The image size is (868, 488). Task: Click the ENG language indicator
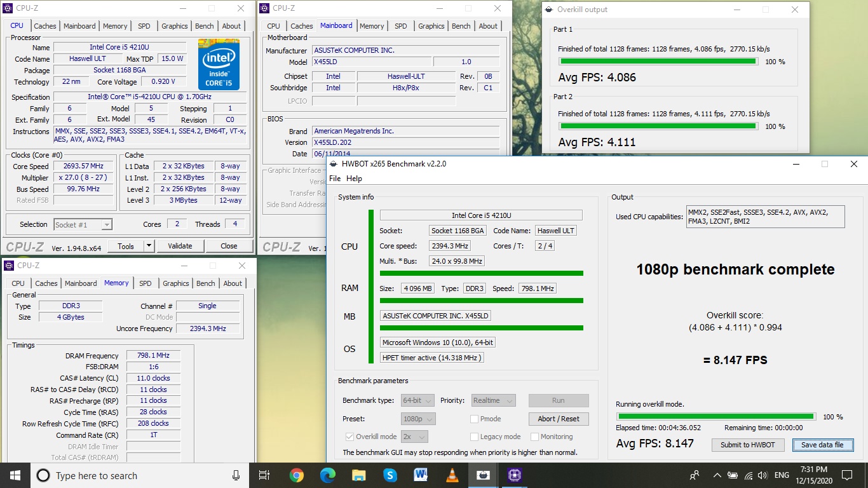point(782,475)
